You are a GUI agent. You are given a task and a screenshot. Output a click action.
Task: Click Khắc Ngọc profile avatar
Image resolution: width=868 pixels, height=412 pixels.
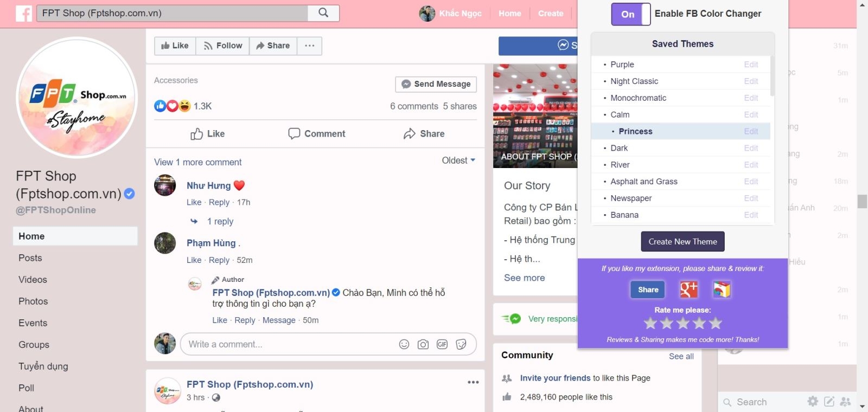pyautogui.click(x=427, y=14)
